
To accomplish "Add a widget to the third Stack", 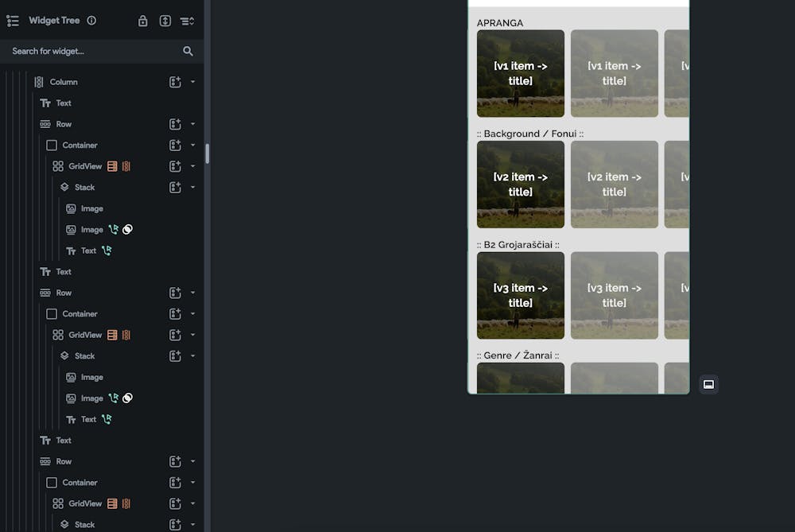I will pyautogui.click(x=175, y=525).
